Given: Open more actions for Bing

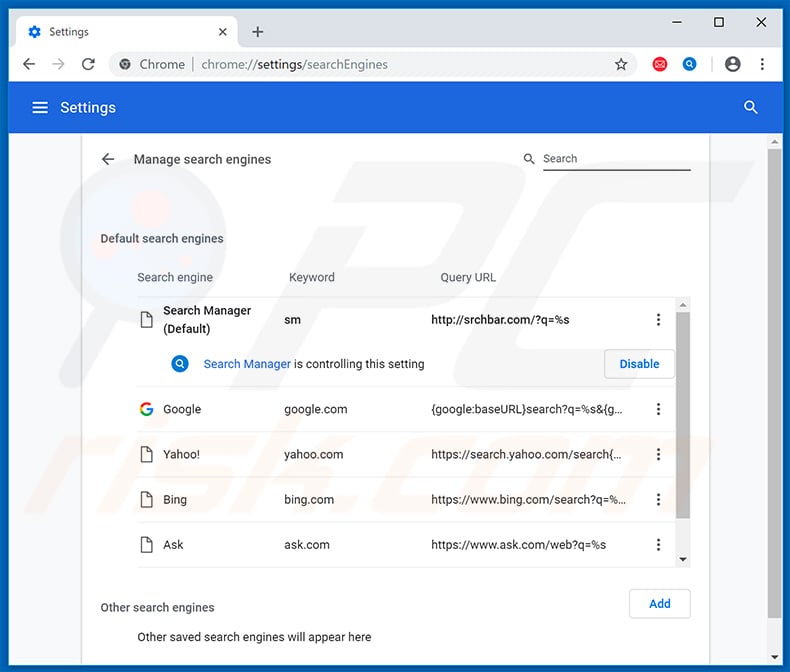Looking at the screenshot, I should [x=658, y=499].
